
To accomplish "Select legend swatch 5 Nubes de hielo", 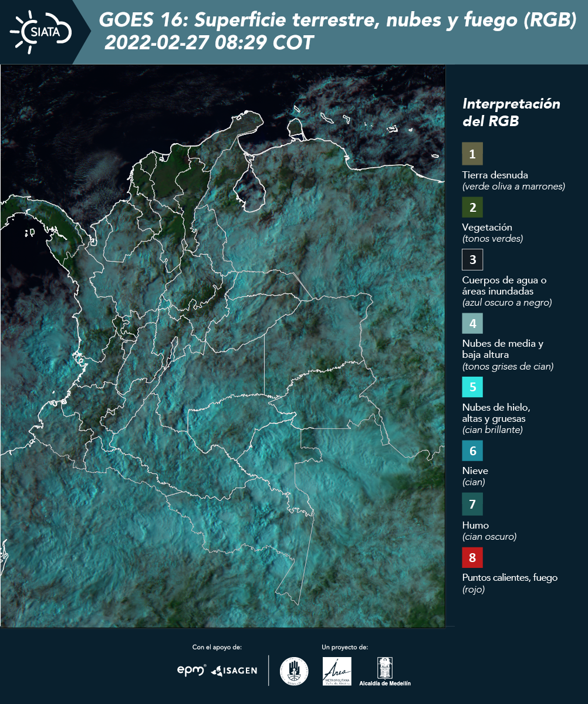I will tap(472, 387).
